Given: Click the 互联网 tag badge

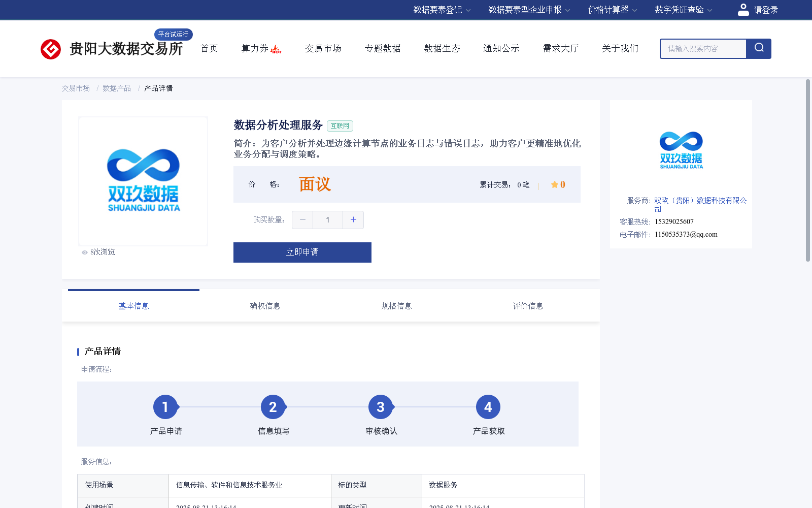Looking at the screenshot, I should click(x=340, y=126).
